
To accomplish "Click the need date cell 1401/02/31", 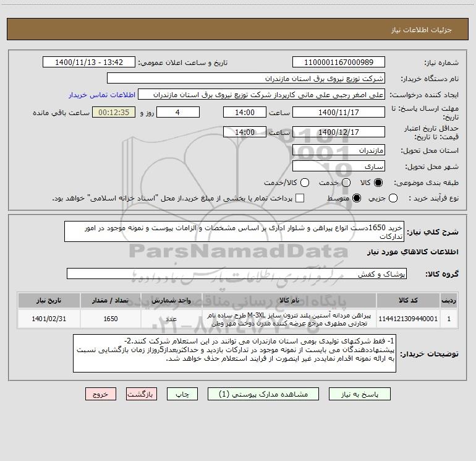I will coord(49,319).
